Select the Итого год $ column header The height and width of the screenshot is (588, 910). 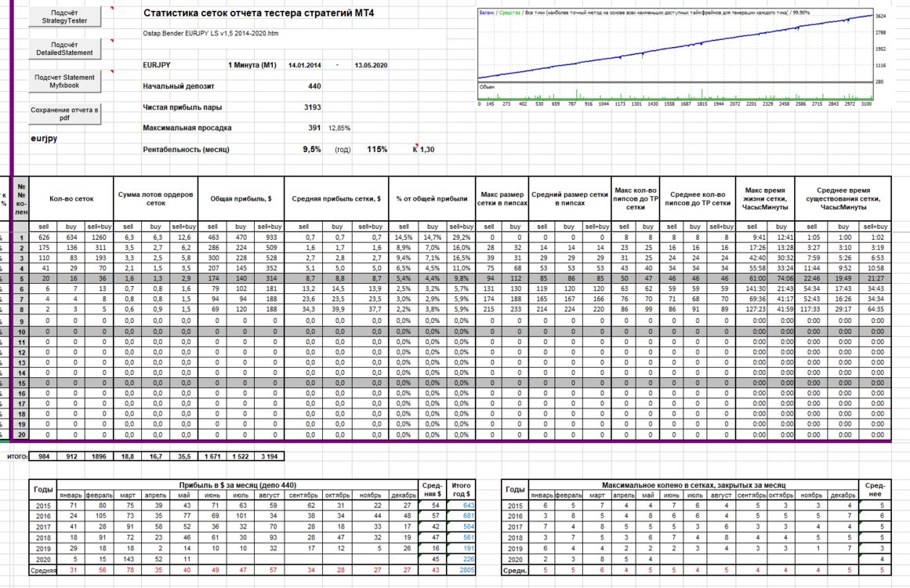point(462,489)
